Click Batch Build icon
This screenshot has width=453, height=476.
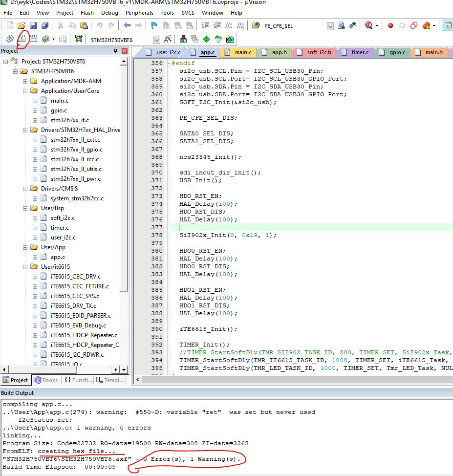pos(45,39)
